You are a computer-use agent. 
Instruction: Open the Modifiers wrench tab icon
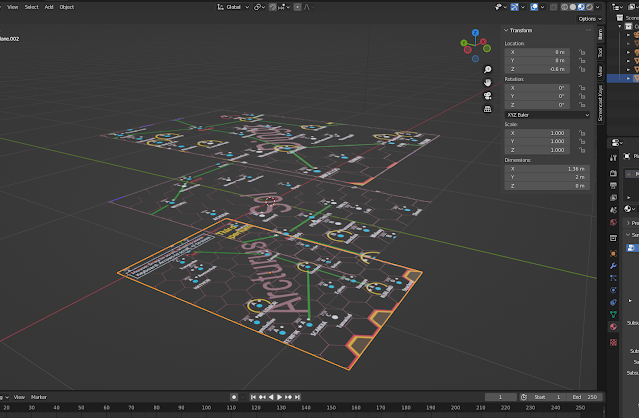[613, 266]
